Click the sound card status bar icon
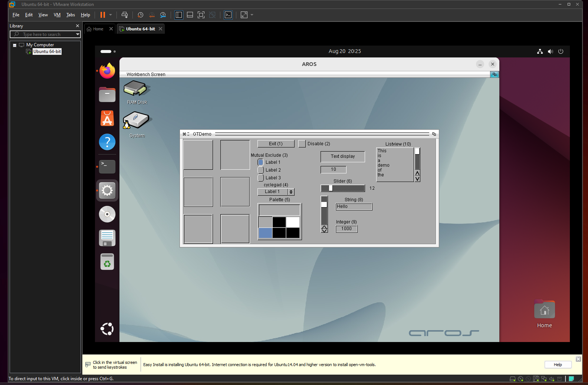Image resolution: width=588 pixels, height=385 pixels. click(552, 379)
